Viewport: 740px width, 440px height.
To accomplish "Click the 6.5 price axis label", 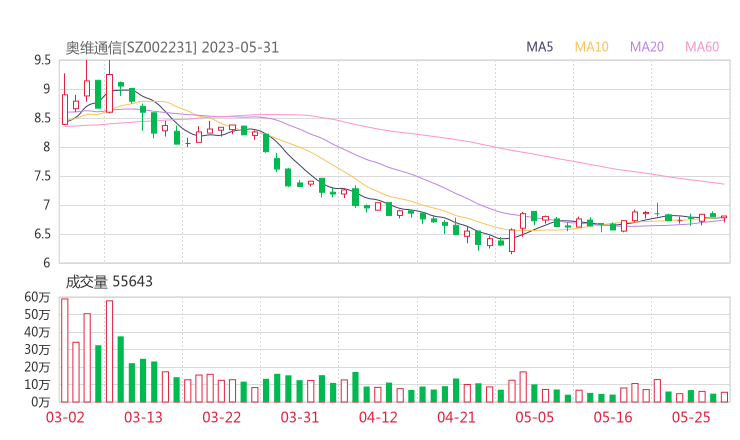I will coord(42,234).
